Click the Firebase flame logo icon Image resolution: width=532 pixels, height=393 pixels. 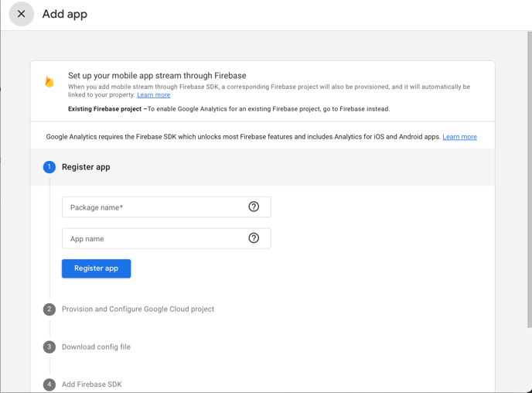[x=49, y=82]
